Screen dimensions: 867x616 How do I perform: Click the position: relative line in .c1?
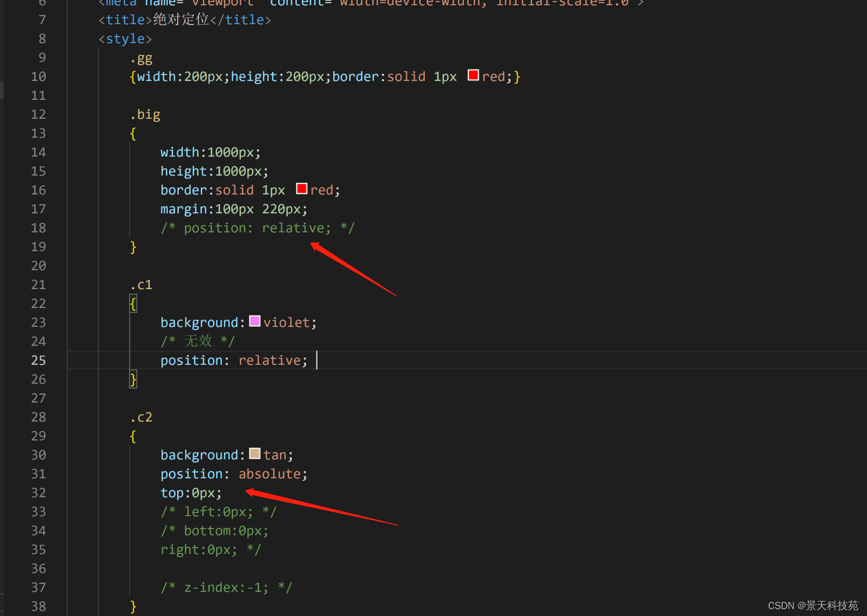click(234, 361)
